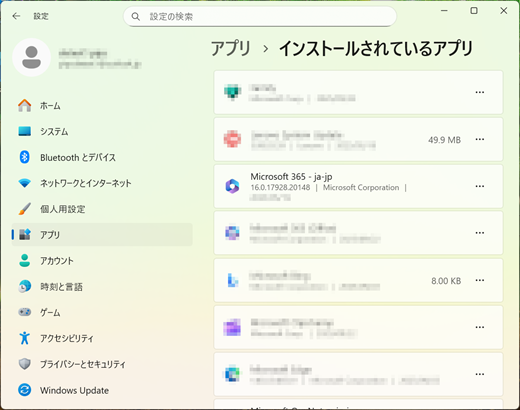520x410 pixels.
Task: Click the Bluetooth icon in sidebar
Action: point(24,157)
